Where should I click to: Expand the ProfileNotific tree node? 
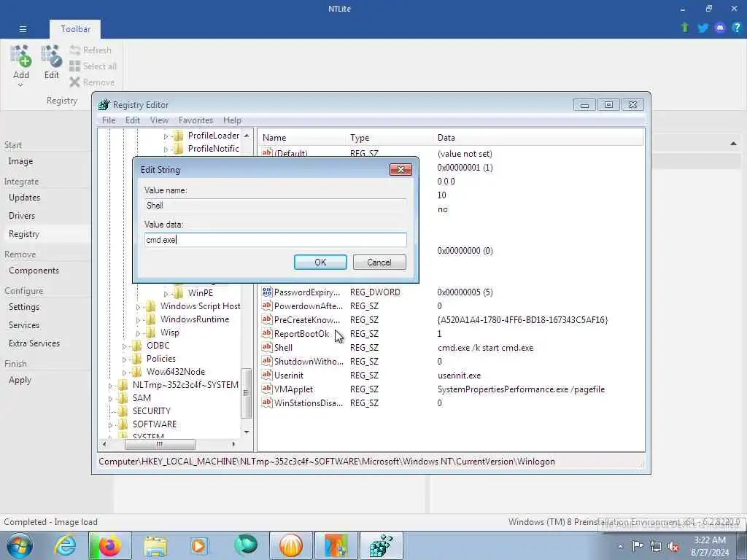pyautogui.click(x=166, y=149)
